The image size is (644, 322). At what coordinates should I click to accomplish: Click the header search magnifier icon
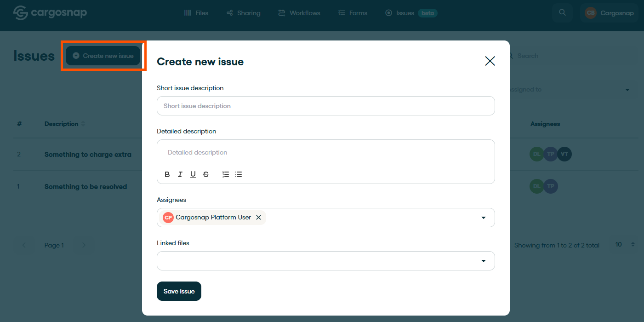click(562, 13)
